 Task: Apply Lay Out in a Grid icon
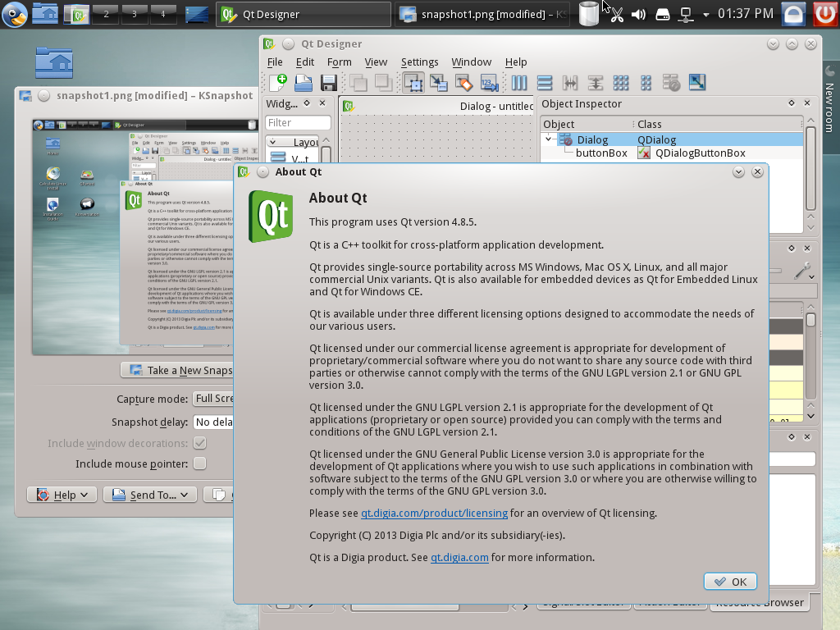[620, 83]
